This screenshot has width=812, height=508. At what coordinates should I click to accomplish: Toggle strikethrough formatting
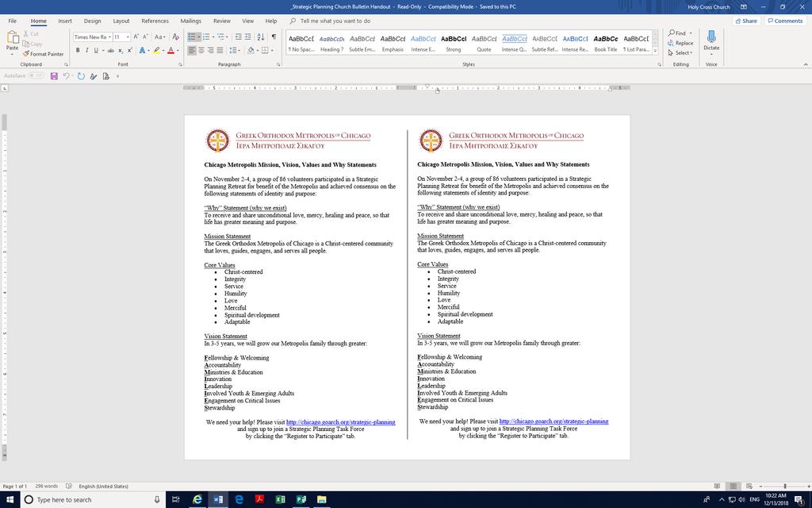(x=110, y=50)
